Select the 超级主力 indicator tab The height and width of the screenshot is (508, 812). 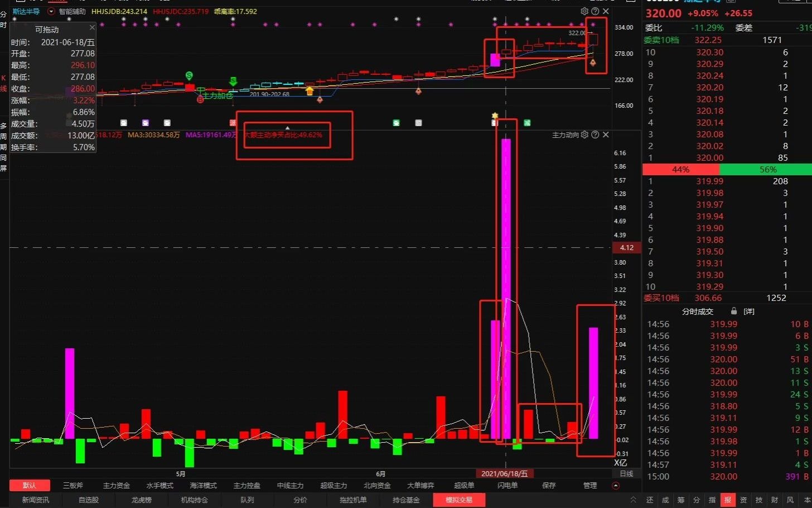click(334, 485)
